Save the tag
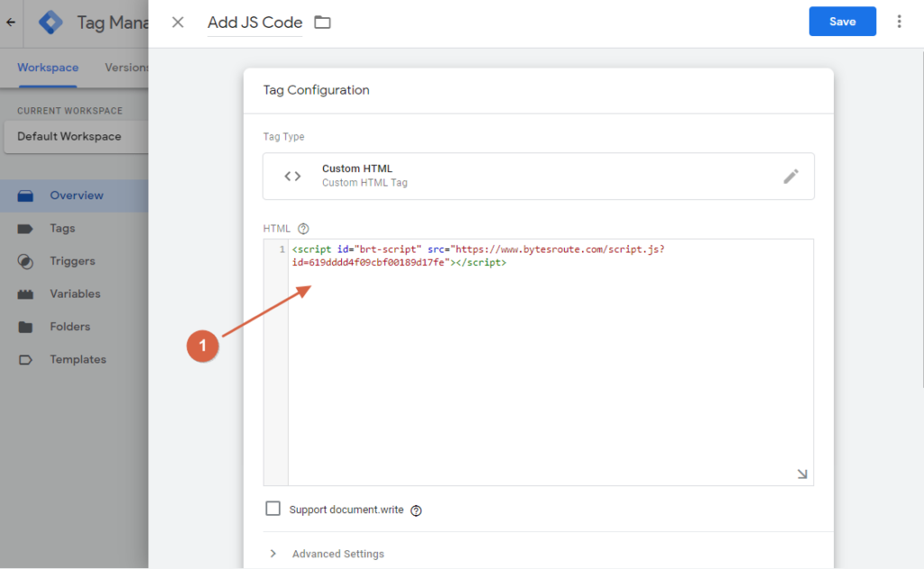Viewport: 924px width, 569px height. (842, 22)
